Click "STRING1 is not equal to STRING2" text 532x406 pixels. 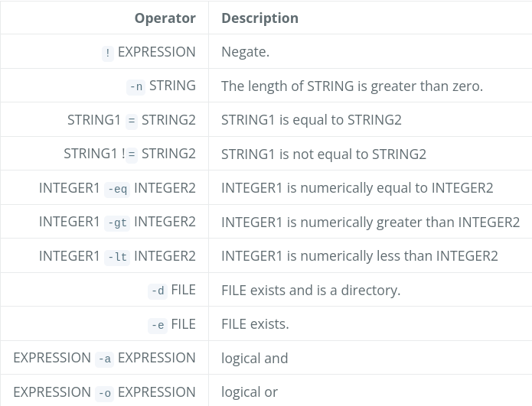(324, 154)
